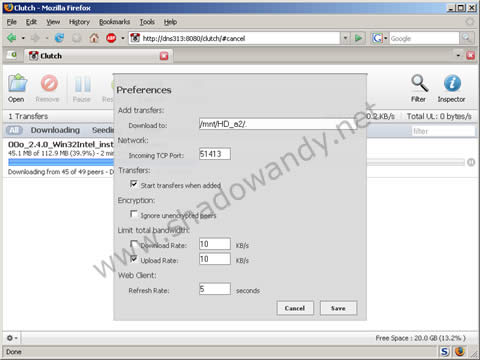Click the Google search box
Screen dimensions: 480x360
[424, 38]
